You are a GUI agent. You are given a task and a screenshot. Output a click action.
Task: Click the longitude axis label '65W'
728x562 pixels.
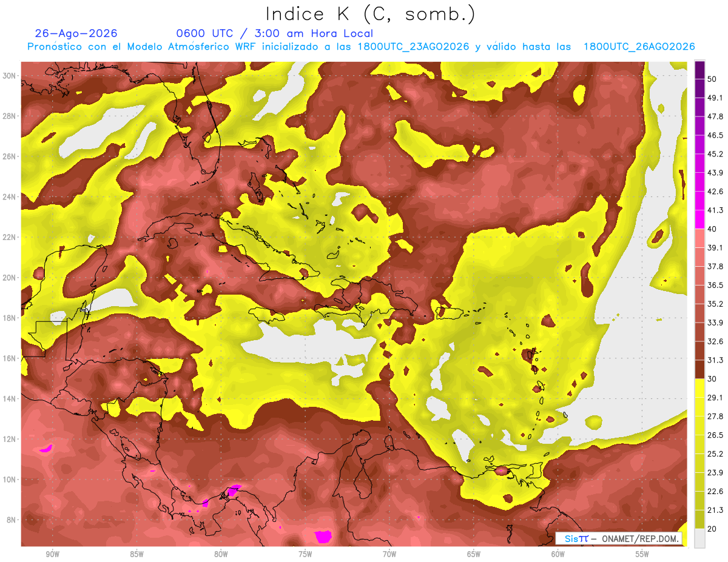pyautogui.click(x=474, y=554)
